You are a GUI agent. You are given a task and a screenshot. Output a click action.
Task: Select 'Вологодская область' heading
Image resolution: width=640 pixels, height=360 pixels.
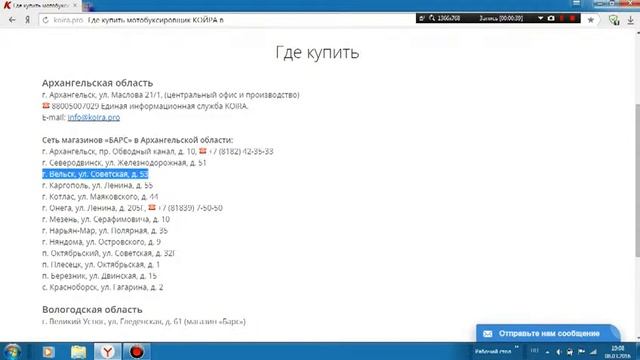point(92,309)
